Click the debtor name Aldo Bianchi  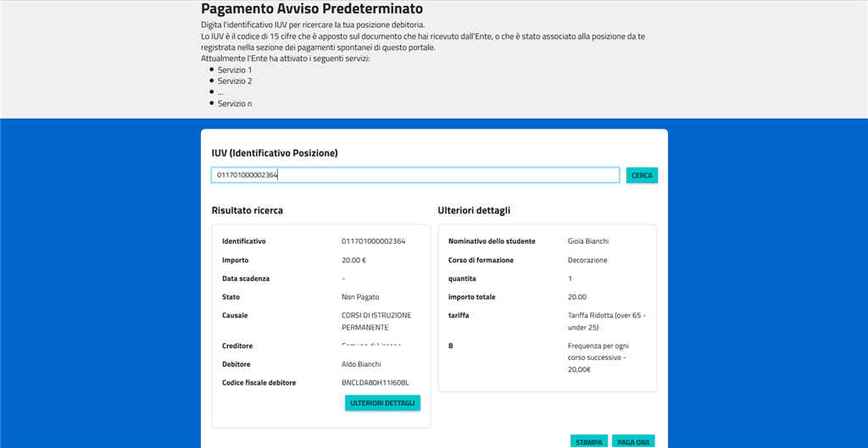pos(361,364)
